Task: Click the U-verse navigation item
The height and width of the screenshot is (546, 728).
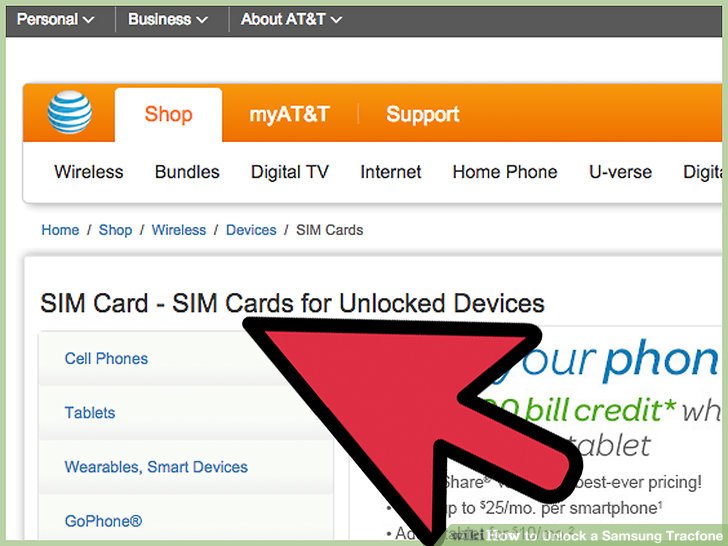Action: coord(620,172)
